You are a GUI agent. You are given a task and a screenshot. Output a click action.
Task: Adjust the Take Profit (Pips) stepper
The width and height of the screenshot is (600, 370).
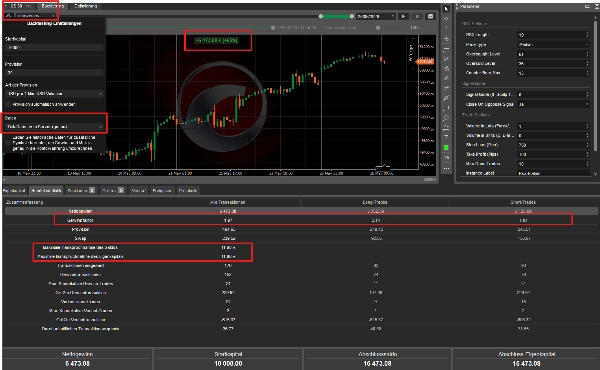tap(587, 155)
